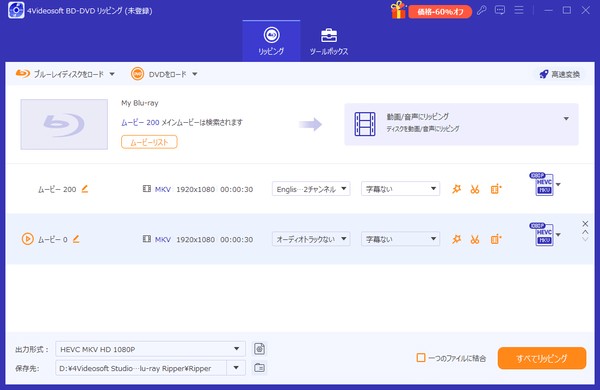Click HEVC MKV format icon for ムービー 200
Viewport: 600px width, 390px height.
point(542,184)
